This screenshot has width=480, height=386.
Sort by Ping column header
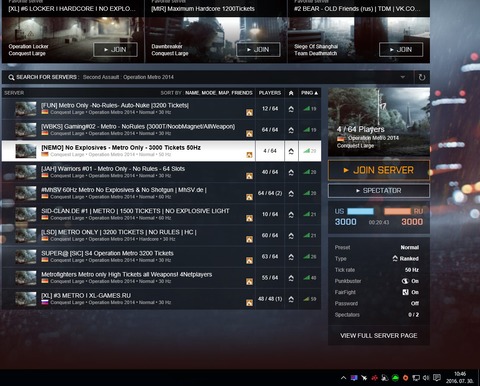click(309, 93)
